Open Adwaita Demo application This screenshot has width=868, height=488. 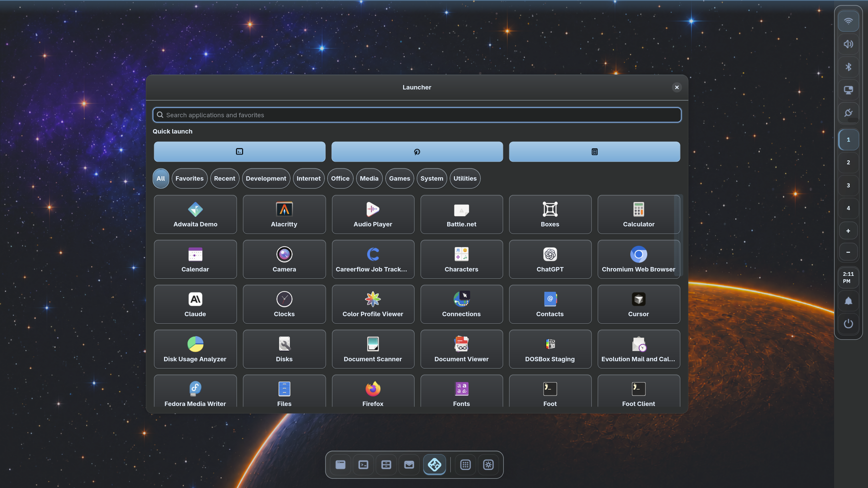(195, 214)
